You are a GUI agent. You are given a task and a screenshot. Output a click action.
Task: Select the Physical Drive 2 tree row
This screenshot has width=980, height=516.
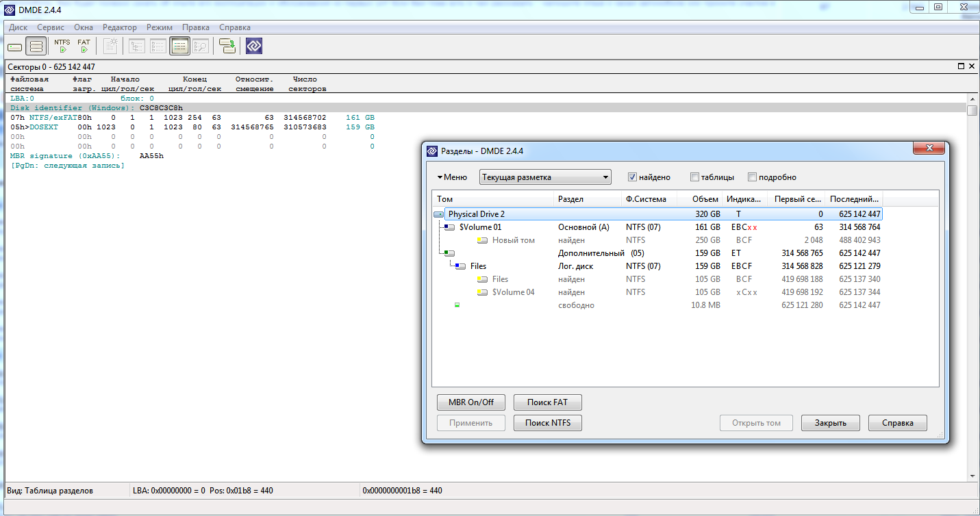tap(477, 214)
